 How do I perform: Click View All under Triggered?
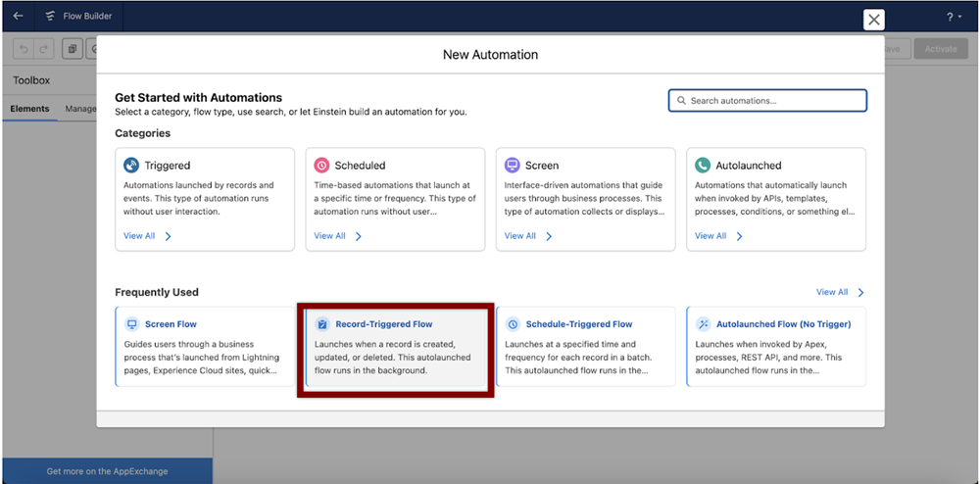tap(139, 236)
